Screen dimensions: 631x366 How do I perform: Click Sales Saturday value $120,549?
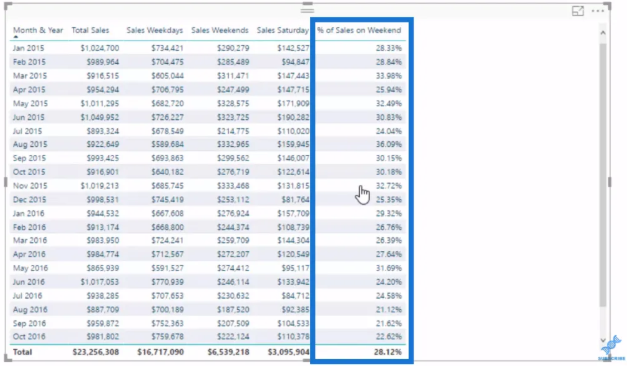point(293,254)
